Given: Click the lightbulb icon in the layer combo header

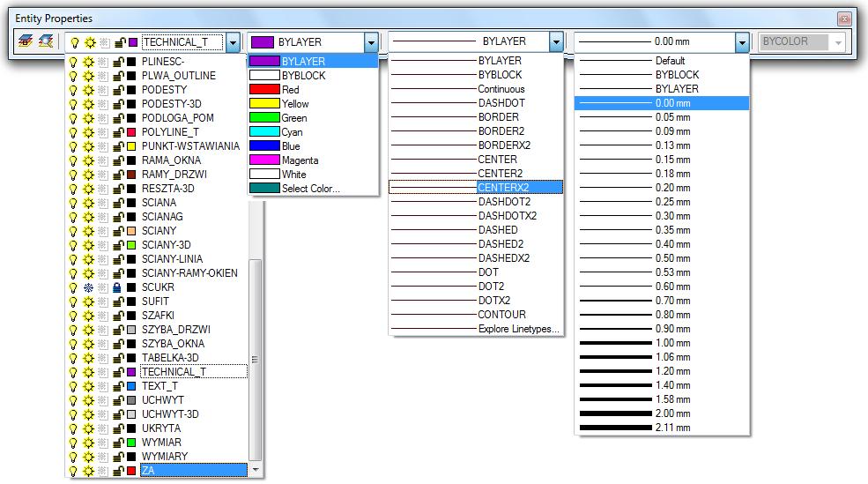Looking at the screenshot, I should coord(75,42).
